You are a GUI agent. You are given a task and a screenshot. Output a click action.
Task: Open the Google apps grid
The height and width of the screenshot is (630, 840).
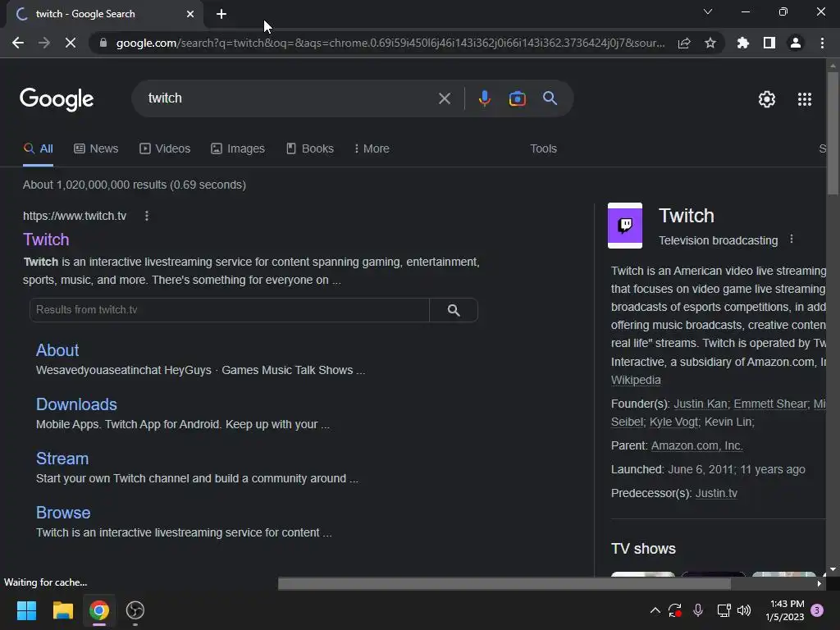[x=805, y=99]
